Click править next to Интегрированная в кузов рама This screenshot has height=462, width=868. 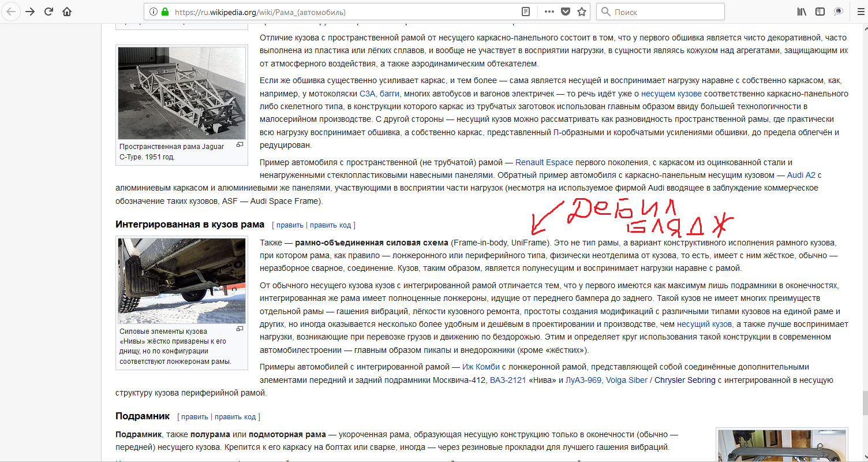tap(289, 225)
